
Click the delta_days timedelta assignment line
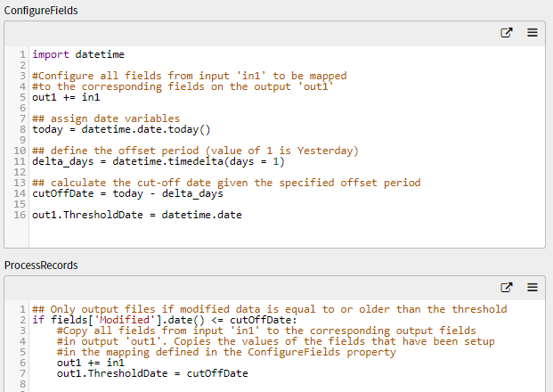tap(159, 161)
